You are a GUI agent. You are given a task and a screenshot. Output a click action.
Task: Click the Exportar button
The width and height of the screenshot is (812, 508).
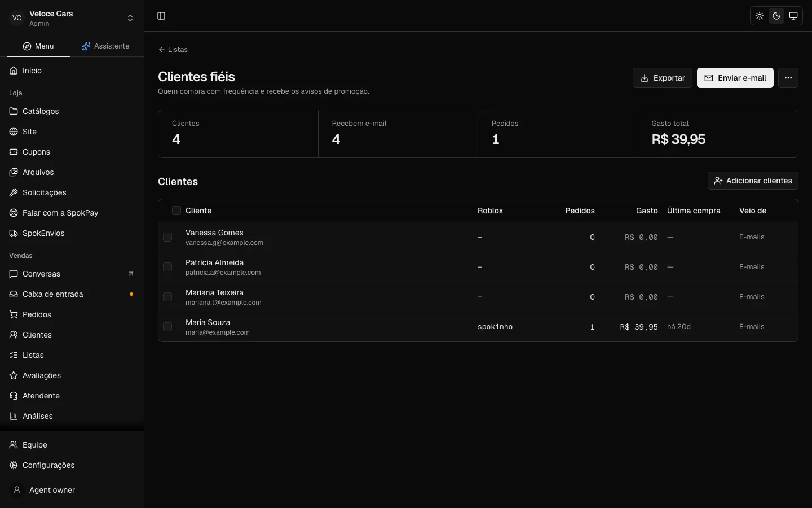coord(663,78)
